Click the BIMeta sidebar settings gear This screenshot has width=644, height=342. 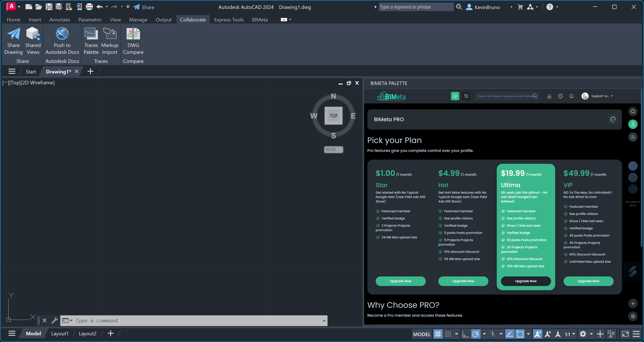point(633,316)
